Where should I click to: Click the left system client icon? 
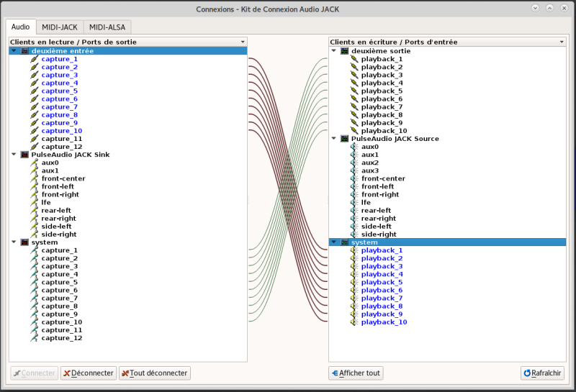tap(24, 242)
